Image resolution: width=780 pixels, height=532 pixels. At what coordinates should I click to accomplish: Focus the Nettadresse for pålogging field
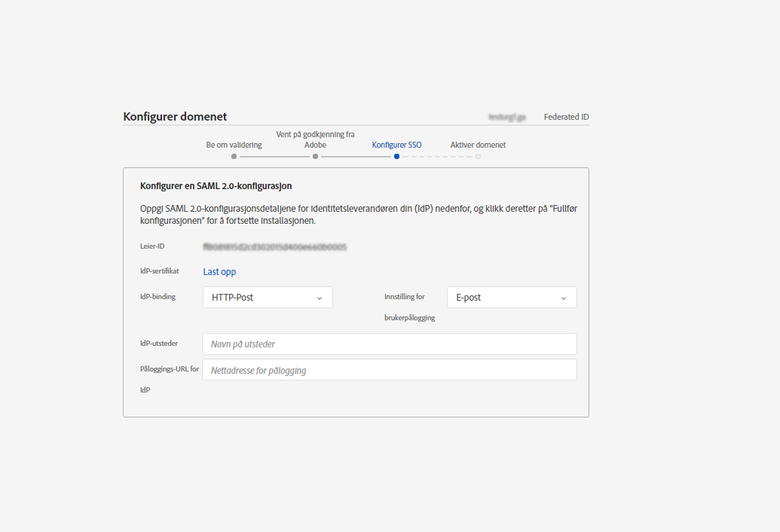[389, 370]
